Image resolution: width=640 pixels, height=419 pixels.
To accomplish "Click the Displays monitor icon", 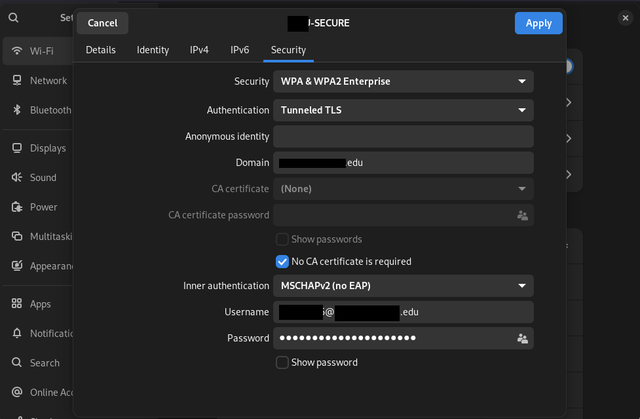I will pyautogui.click(x=17, y=148).
